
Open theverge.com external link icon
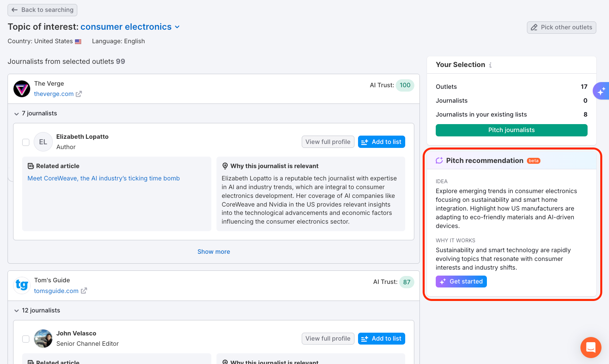point(79,94)
